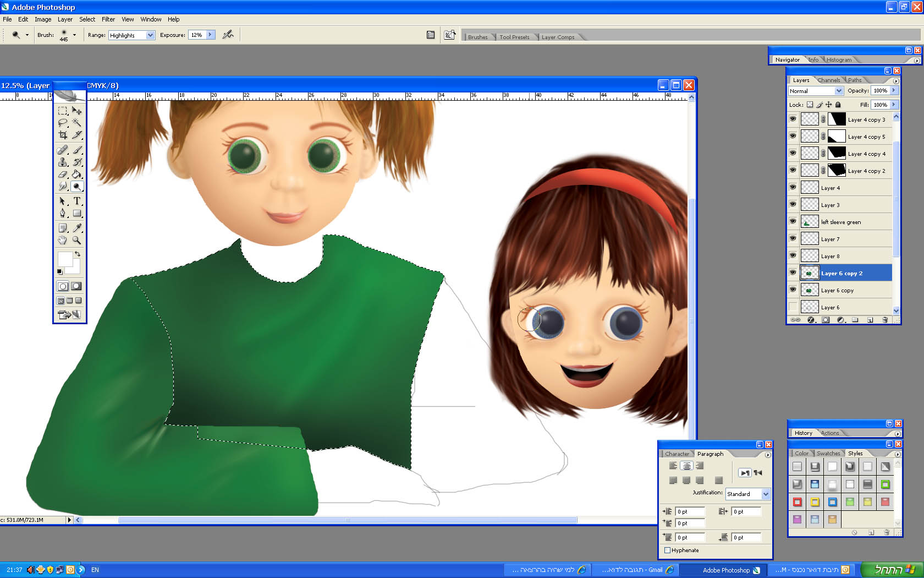Screen dimensions: 924x578
Task: Enable the Hyphenate checkbox
Action: coord(667,550)
